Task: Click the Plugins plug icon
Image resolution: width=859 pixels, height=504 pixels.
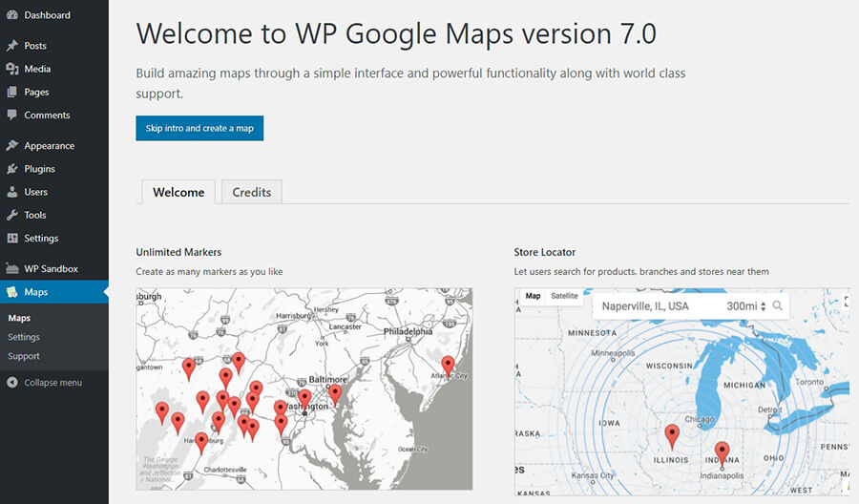Action: click(x=12, y=169)
